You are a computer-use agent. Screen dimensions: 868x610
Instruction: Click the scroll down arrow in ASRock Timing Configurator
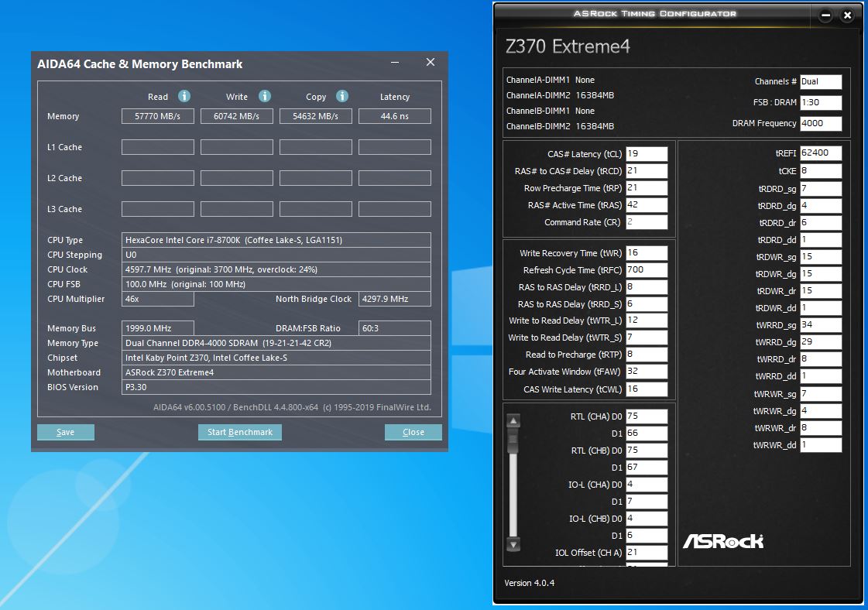pos(513,544)
